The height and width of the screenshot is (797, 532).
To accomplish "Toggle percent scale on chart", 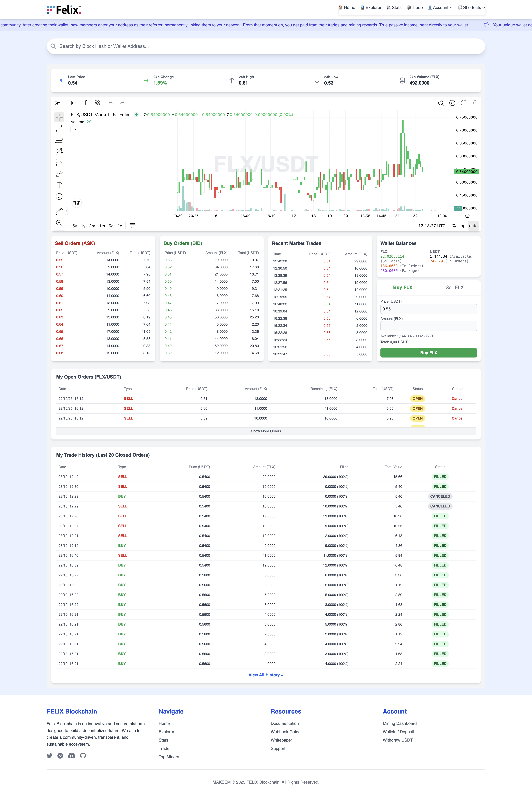I will click(454, 226).
